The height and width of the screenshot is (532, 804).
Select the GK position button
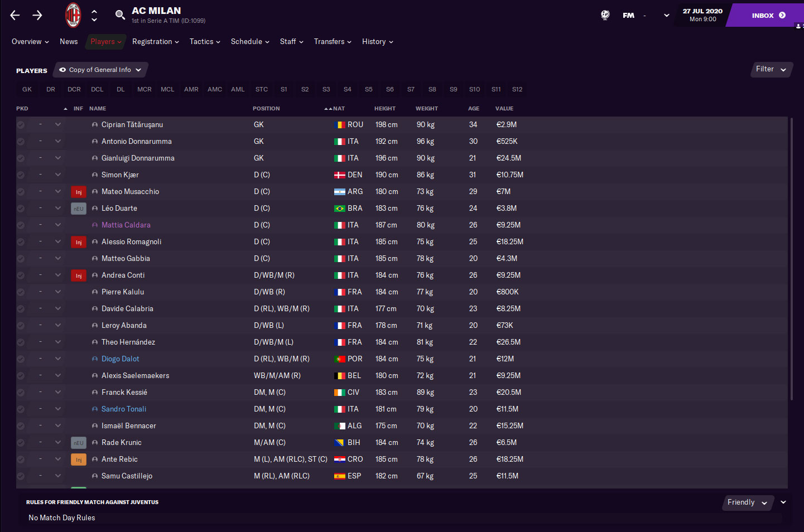coord(27,89)
